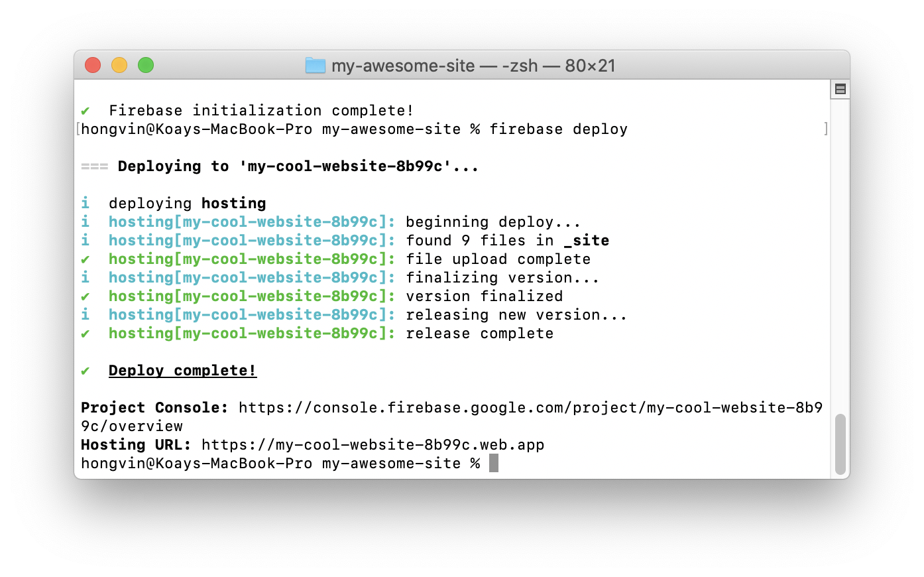The height and width of the screenshot is (577, 924).
Task: Click the cursor block at the final prompt
Action: pyautogui.click(x=494, y=463)
